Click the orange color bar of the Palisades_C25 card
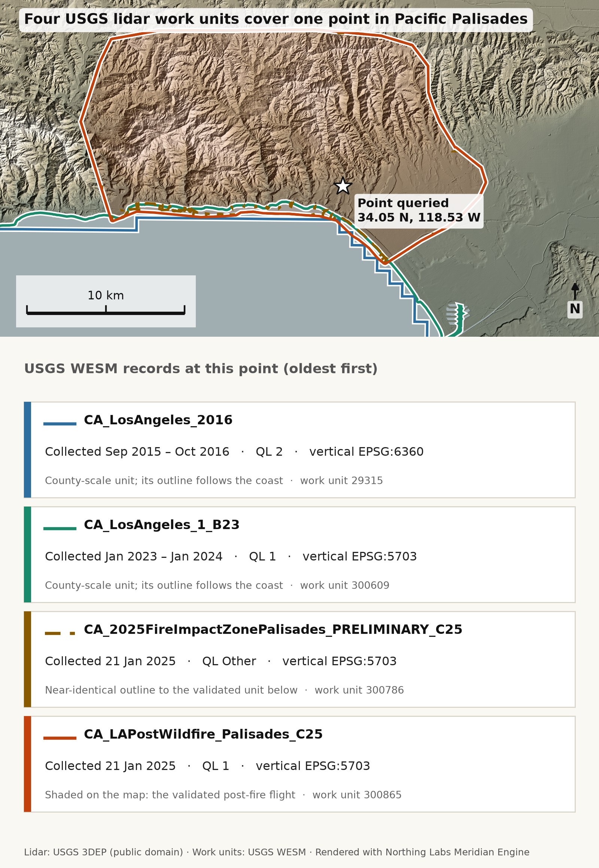Image resolution: width=599 pixels, height=868 pixels. coord(27,764)
